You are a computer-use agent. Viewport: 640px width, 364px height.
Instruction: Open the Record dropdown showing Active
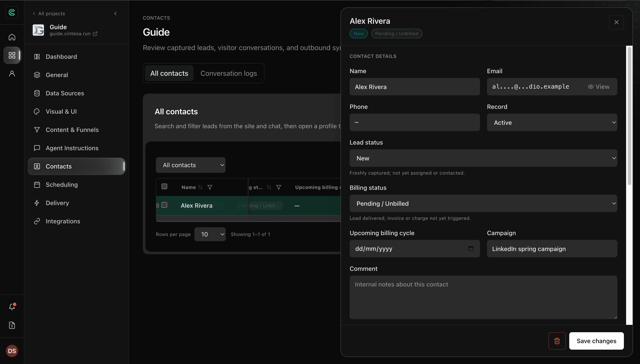coord(552,123)
